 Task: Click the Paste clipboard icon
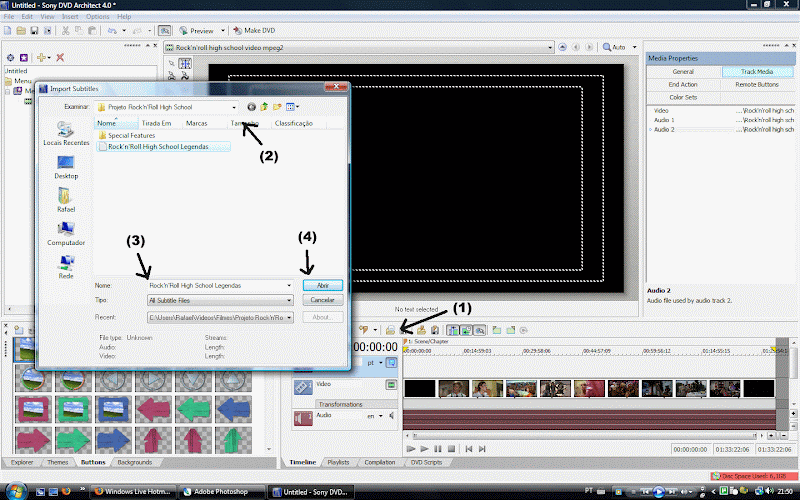[x=92, y=31]
